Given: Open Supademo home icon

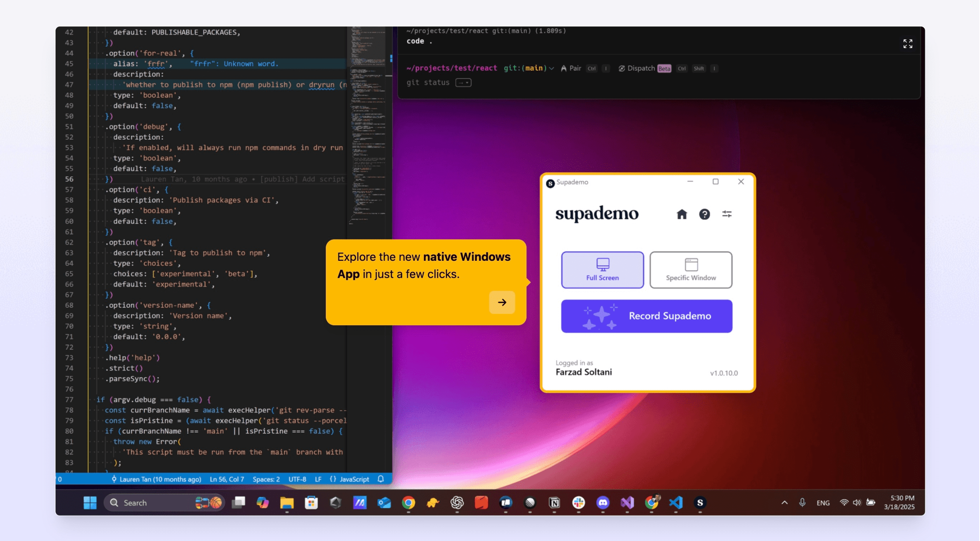Looking at the screenshot, I should [x=682, y=214].
